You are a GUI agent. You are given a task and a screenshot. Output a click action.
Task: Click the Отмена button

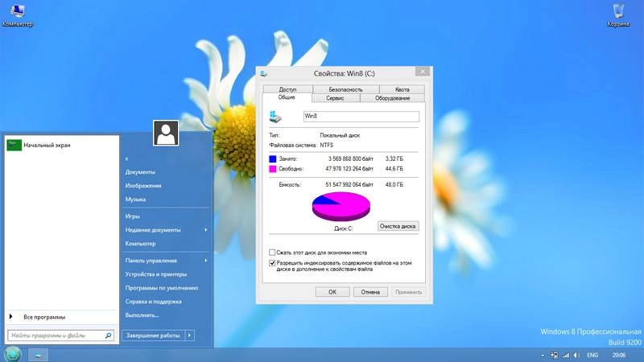pyautogui.click(x=370, y=292)
